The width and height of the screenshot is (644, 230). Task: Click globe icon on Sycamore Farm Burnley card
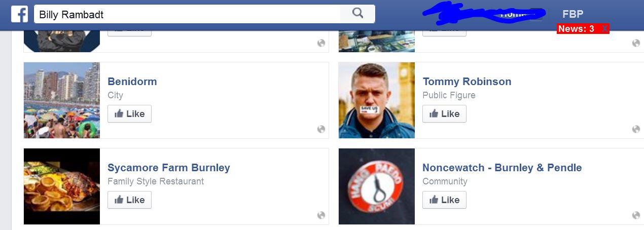coord(321,215)
